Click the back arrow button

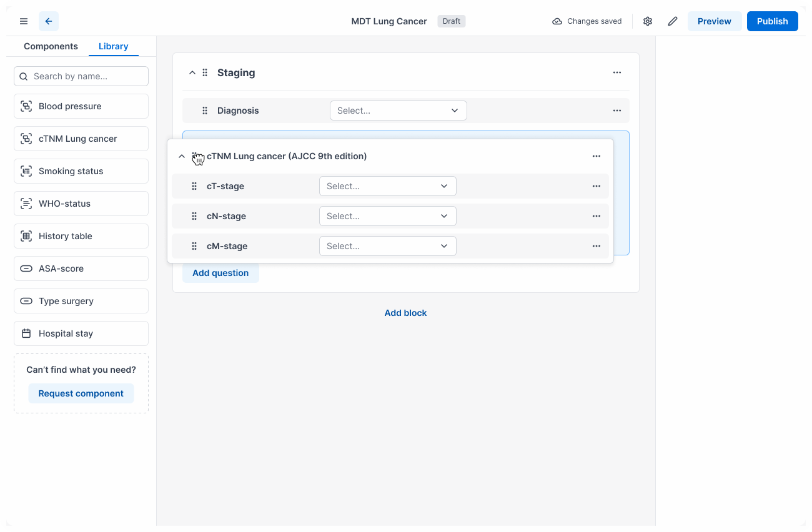pyautogui.click(x=49, y=21)
